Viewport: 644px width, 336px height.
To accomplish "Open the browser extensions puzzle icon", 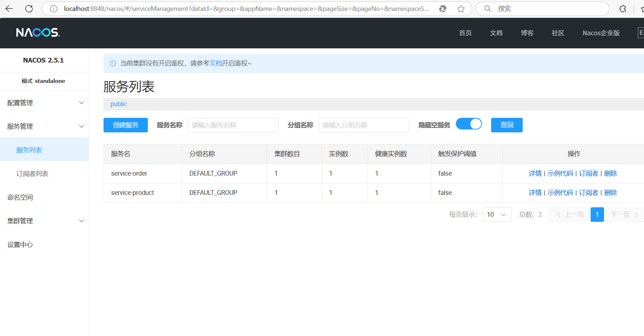I will click(x=623, y=9).
